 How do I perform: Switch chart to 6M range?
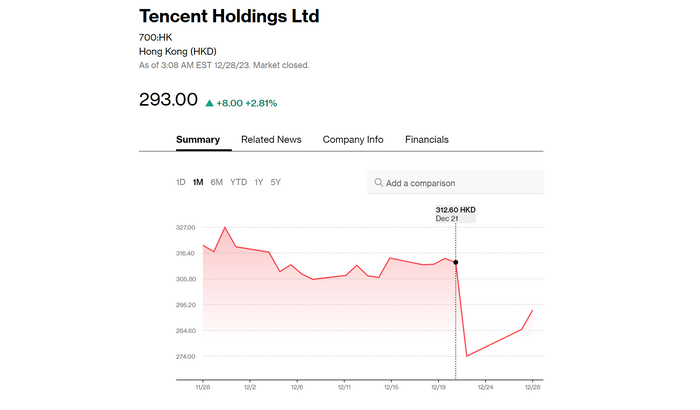click(217, 182)
